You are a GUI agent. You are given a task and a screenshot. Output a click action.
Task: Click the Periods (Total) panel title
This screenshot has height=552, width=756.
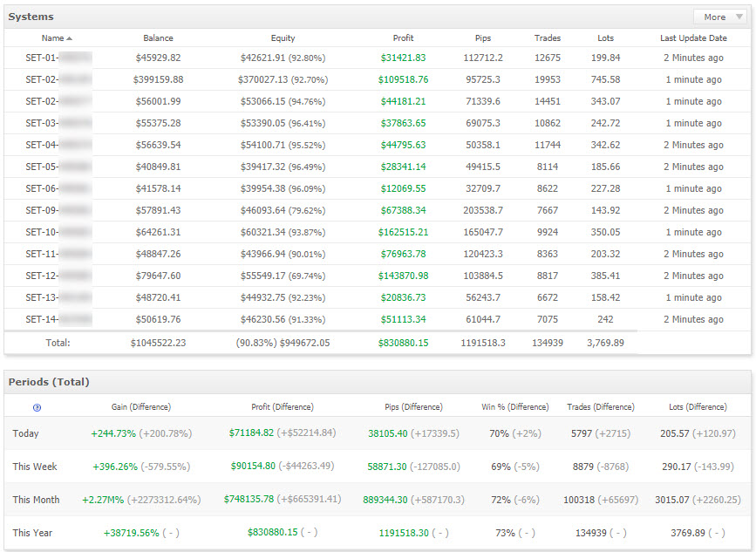coord(49,382)
